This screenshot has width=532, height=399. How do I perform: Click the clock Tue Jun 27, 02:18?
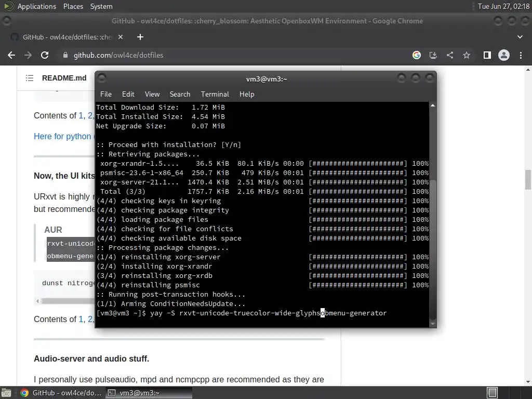click(x=503, y=6)
